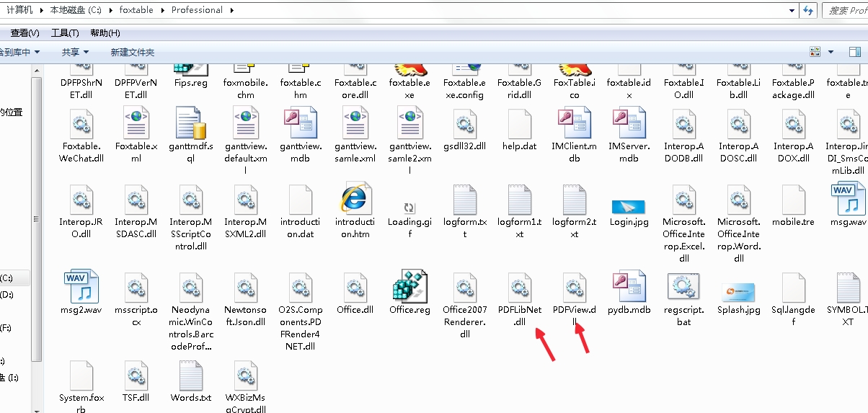Click the foxtable breadcrumb in address bar
Viewport: 868px width, 413px height.
(x=141, y=10)
